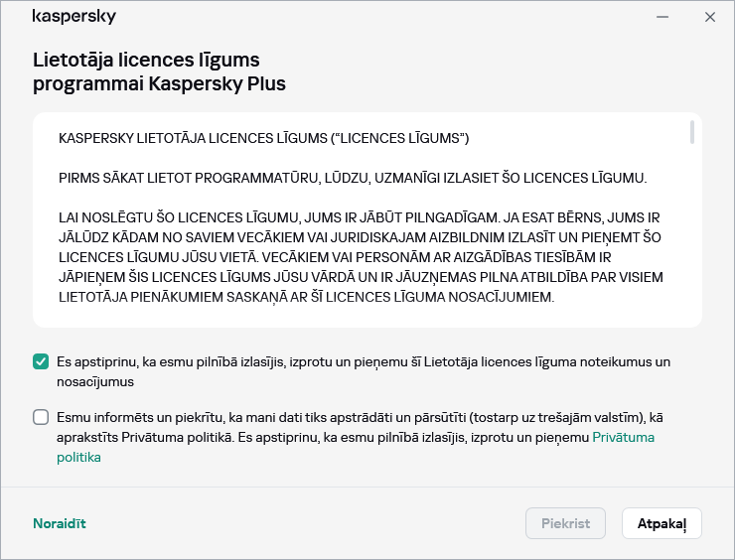Enable the data processing consent checkbox
Screen dimensions: 735x560
click(x=41, y=417)
